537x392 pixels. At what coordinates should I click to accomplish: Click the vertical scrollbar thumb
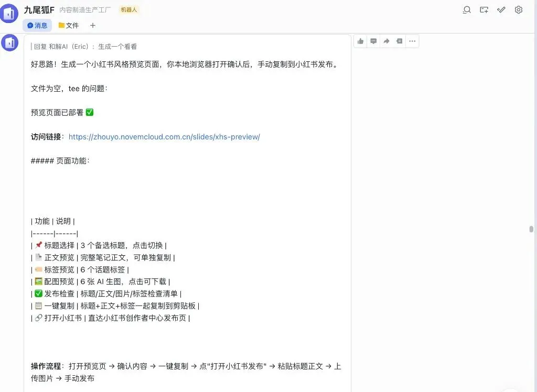[x=531, y=229]
